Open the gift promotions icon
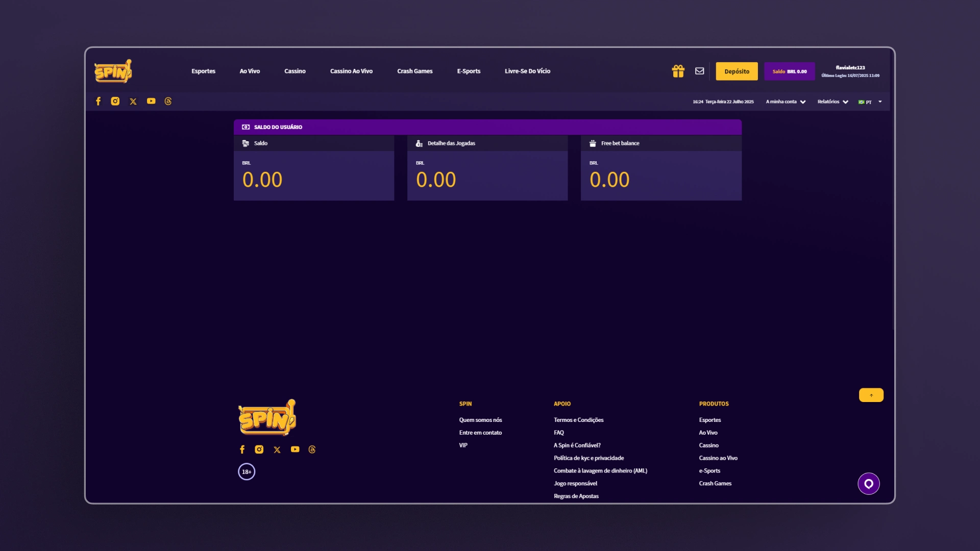 (x=678, y=71)
